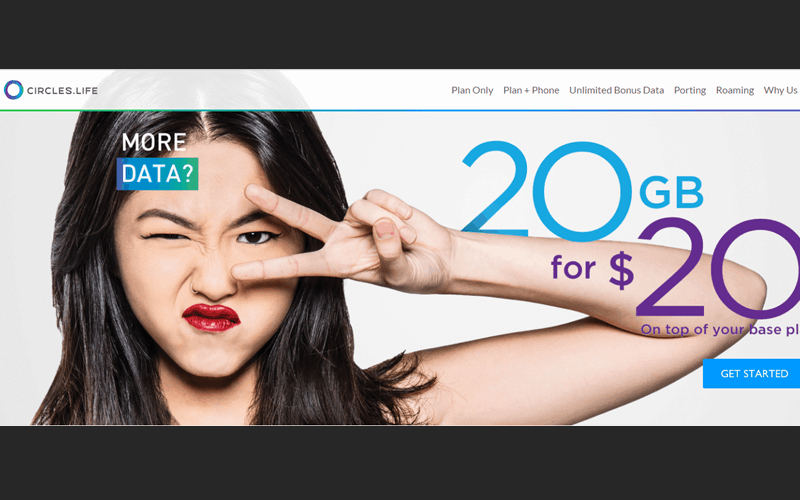Click the DATA? gradient badge
This screenshot has height=500, width=800.
[157, 174]
